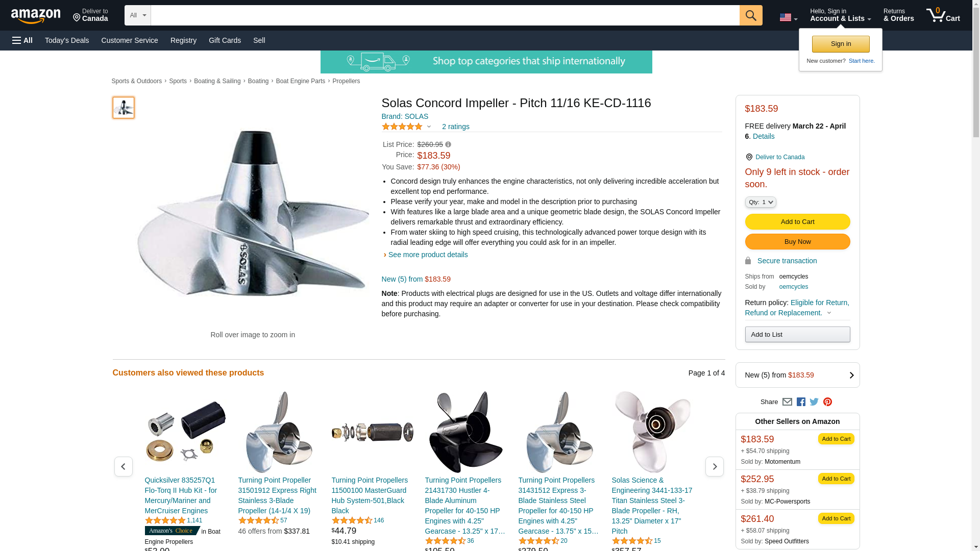Open the Qty quantity dropdown
Viewport: 980px width, 551px height.
760,202
